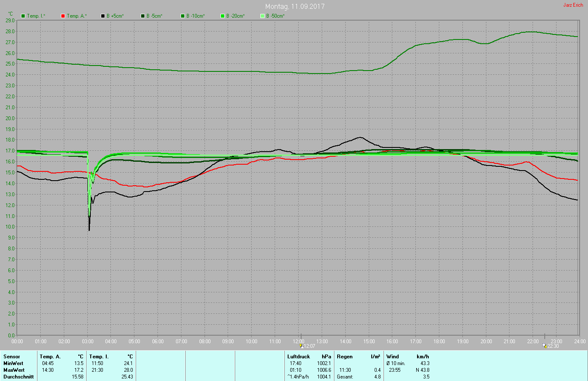The width and height of the screenshot is (588, 381).
Task: Click the Temp. A. minimum time '04:45'
Action: 48,363
